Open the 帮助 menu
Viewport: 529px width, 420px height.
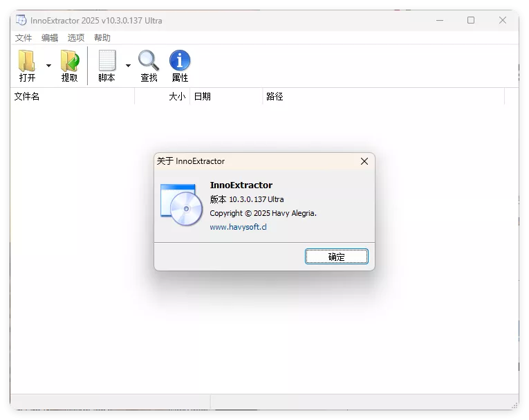click(102, 37)
